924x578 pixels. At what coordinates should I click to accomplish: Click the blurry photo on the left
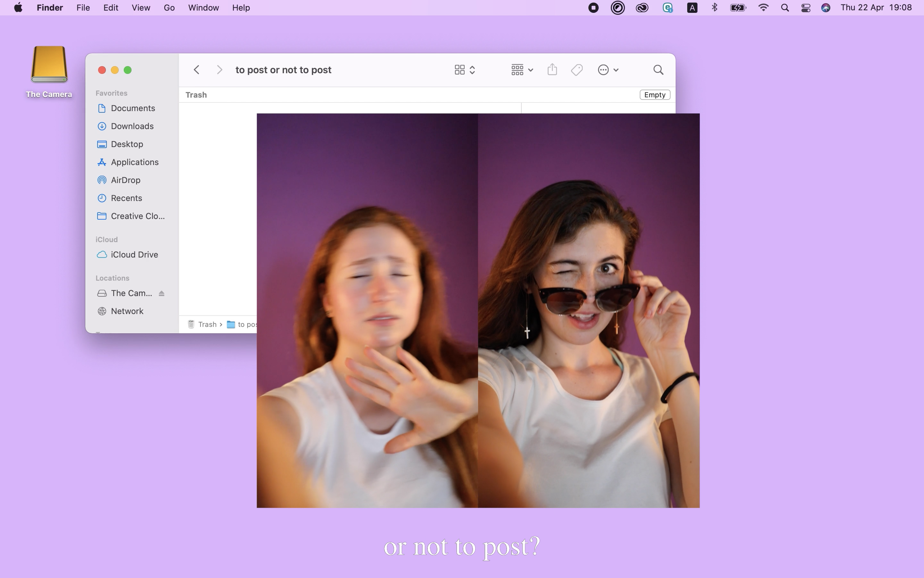367,311
